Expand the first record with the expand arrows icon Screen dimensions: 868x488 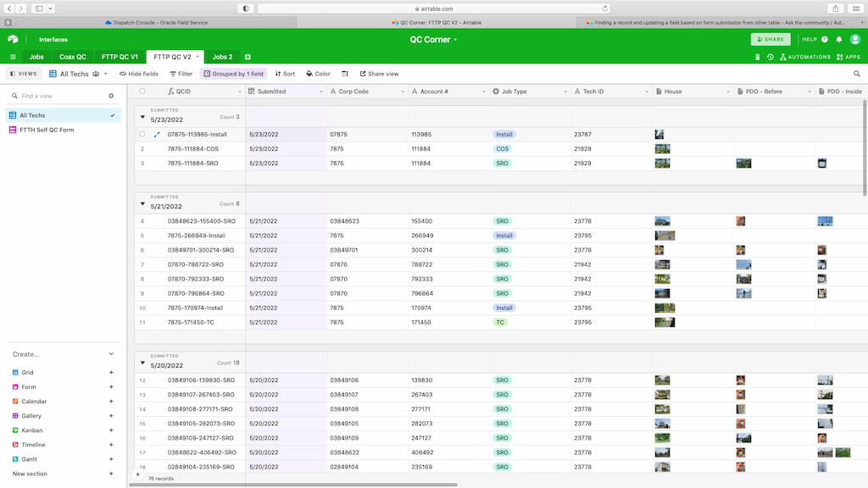pyautogui.click(x=156, y=134)
